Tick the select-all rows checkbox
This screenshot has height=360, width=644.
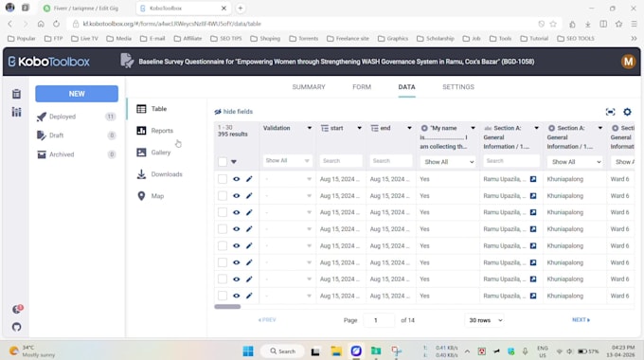point(223,161)
